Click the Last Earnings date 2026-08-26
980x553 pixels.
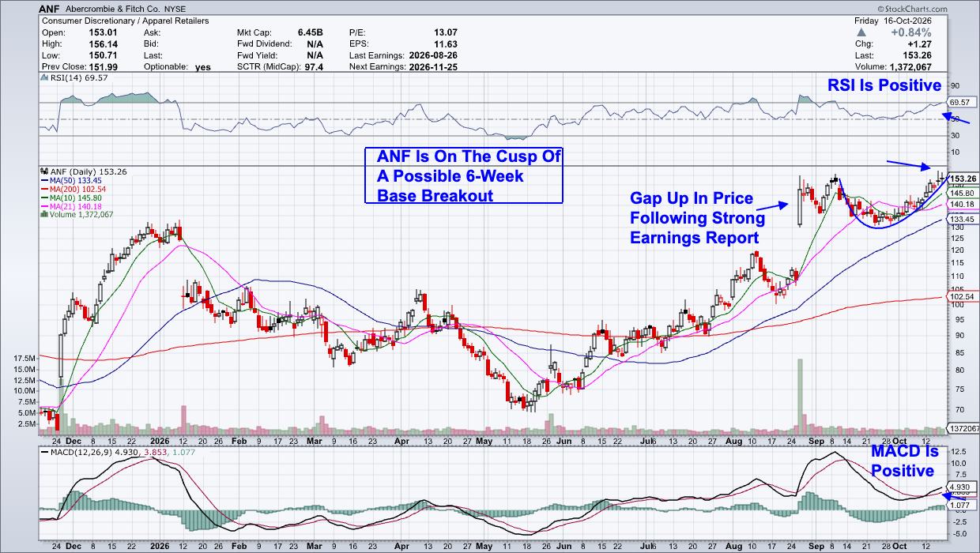tap(433, 55)
